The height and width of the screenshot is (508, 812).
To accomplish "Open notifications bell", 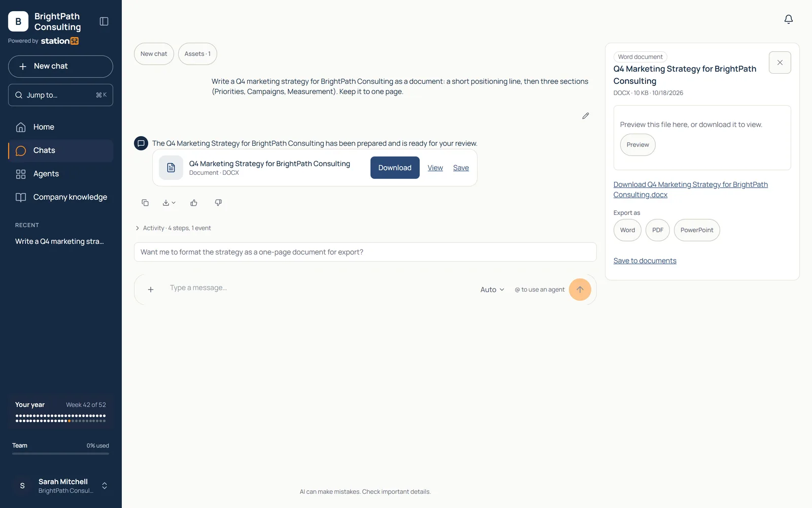I will tap(788, 19).
